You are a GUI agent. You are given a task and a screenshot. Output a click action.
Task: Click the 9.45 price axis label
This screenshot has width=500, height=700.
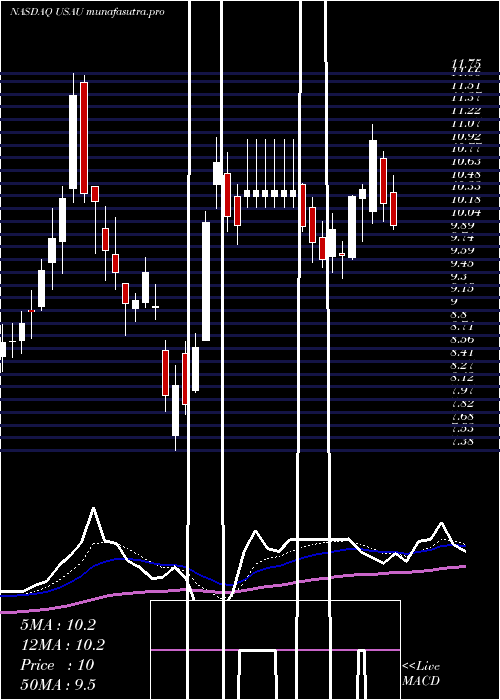click(x=463, y=263)
